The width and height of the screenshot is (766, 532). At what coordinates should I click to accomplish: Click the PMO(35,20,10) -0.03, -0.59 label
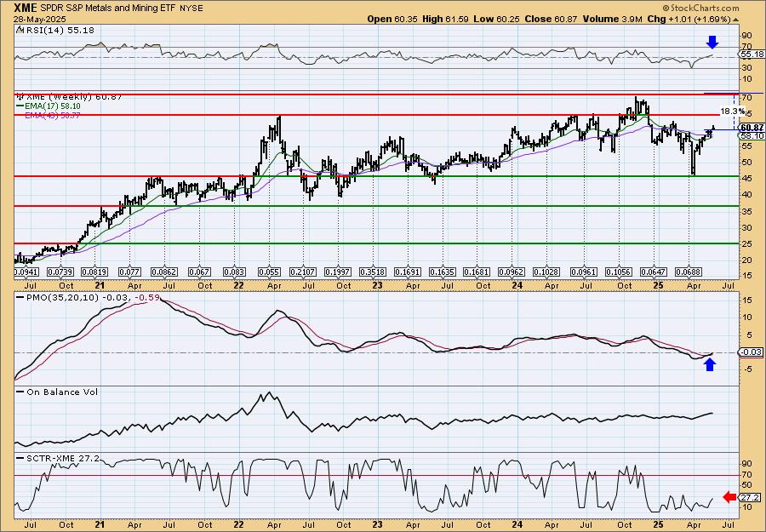pos(92,297)
